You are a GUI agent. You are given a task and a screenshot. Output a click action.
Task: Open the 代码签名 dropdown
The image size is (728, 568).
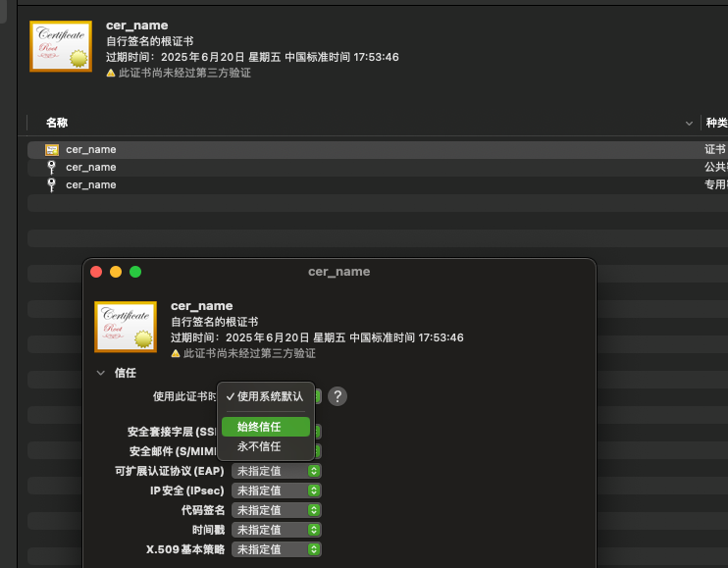pos(277,510)
